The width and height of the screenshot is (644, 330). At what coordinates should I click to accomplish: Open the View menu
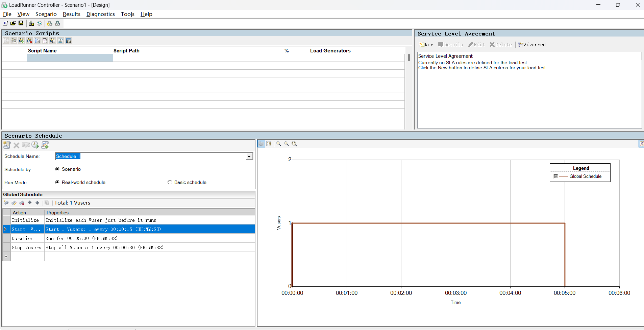[x=23, y=14]
